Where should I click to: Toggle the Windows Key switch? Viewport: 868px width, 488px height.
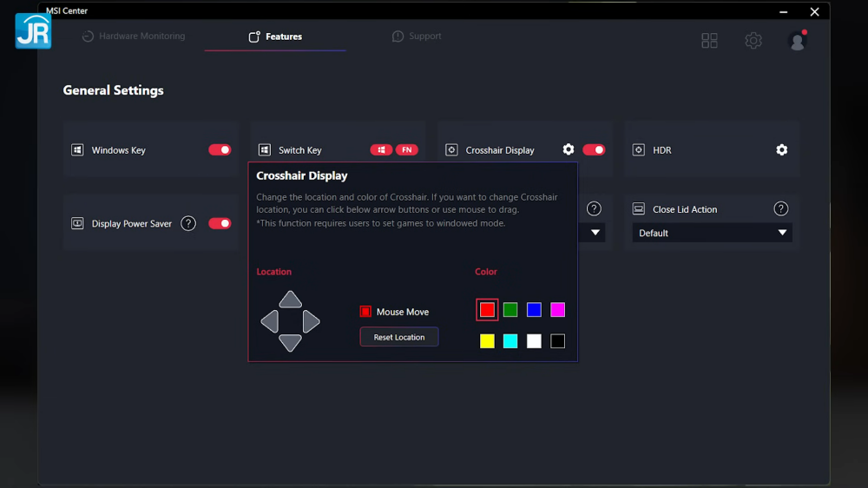(220, 150)
